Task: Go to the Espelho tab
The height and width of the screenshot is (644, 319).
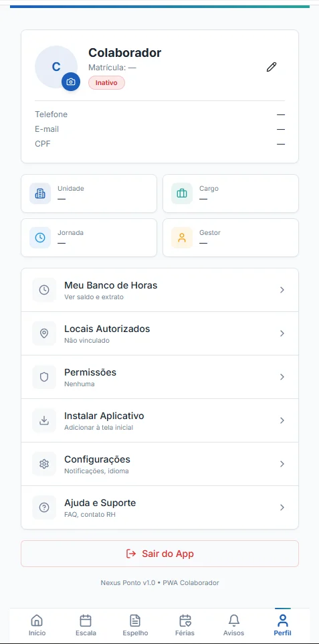Action: click(135, 625)
